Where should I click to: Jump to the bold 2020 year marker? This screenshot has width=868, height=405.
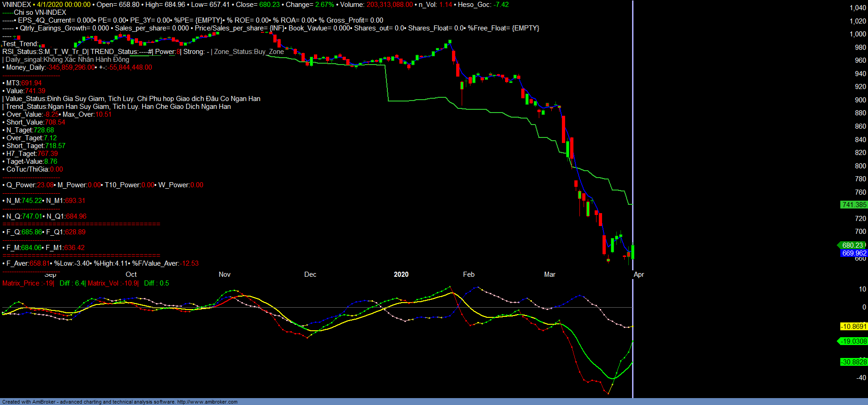[401, 274]
